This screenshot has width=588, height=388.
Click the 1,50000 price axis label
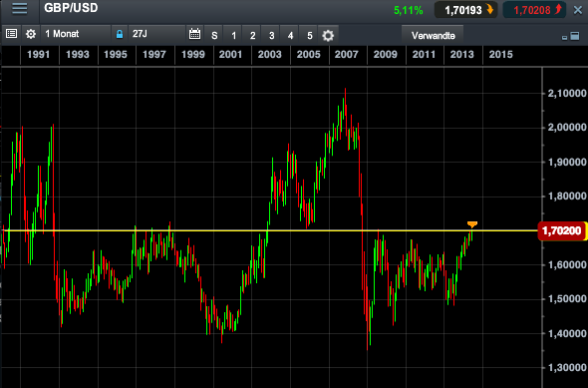click(x=567, y=298)
